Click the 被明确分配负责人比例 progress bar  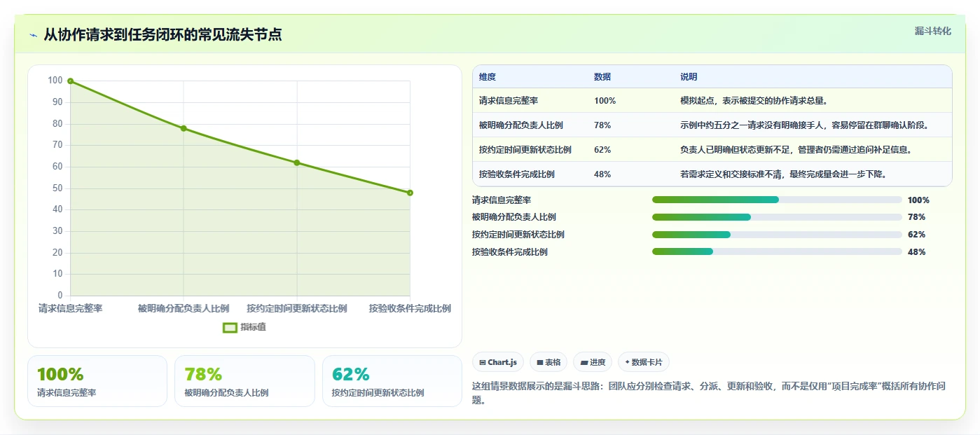777,217
